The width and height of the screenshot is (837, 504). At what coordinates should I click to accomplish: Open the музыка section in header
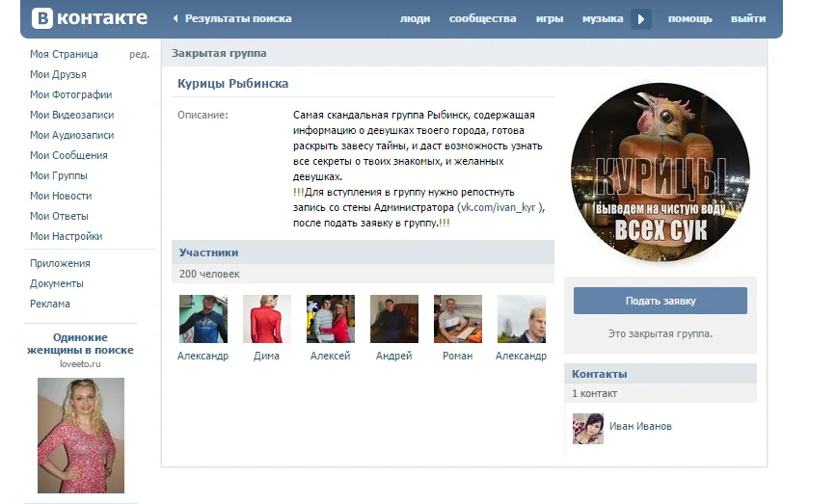pyautogui.click(x=603, y=18)
